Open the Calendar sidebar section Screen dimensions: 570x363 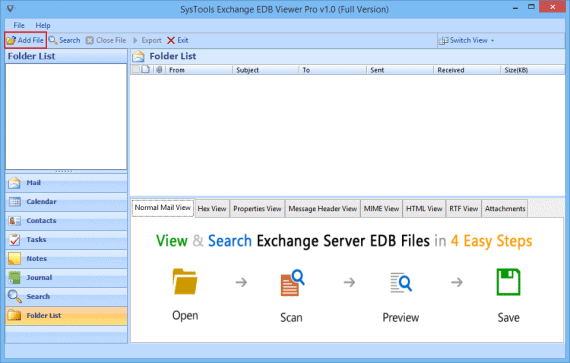66,202
